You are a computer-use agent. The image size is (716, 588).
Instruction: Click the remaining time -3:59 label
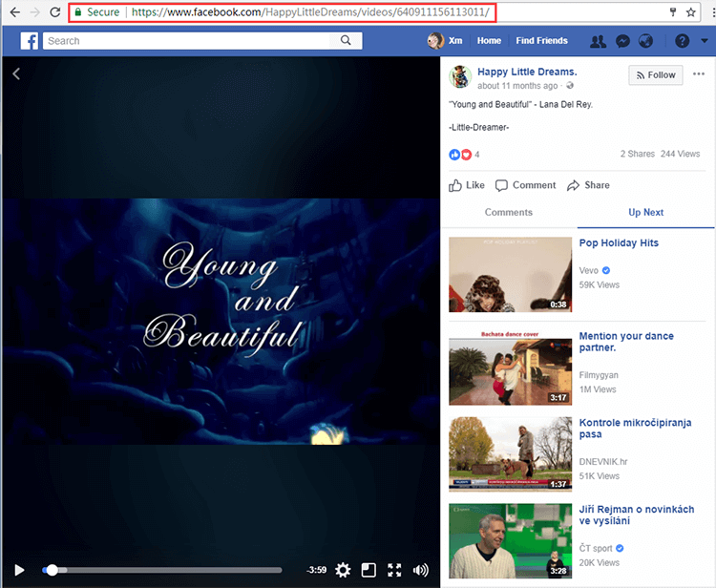pyautogui.click(x=316, y=570)
